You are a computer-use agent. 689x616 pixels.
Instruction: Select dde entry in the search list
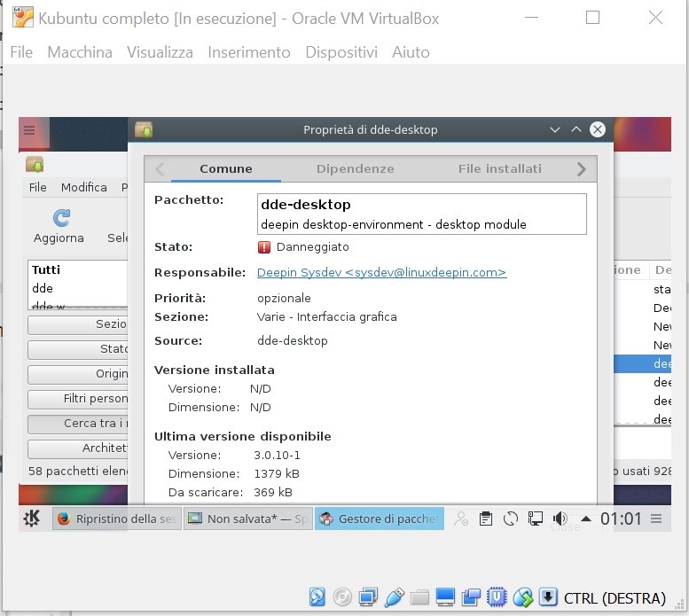[x=43, y=288]
